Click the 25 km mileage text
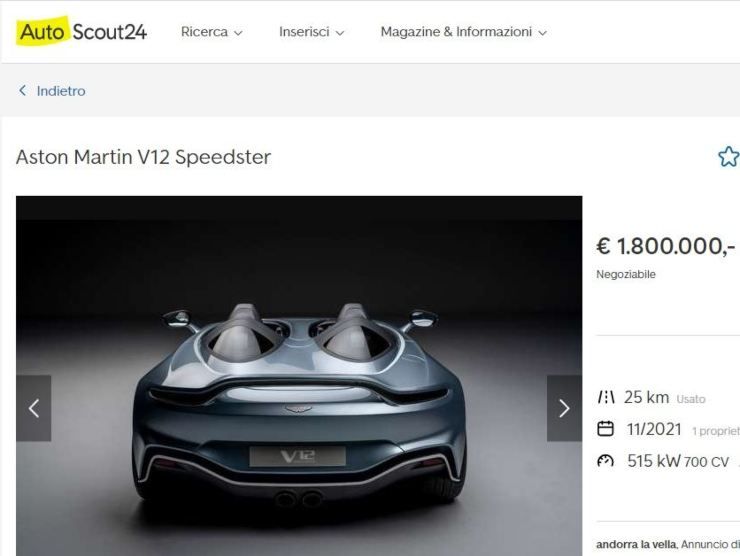 [x=647, y=397]
